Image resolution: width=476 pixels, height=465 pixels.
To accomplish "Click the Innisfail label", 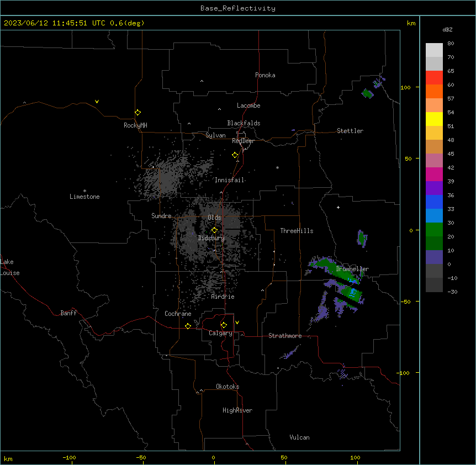I will pos(230,180).
